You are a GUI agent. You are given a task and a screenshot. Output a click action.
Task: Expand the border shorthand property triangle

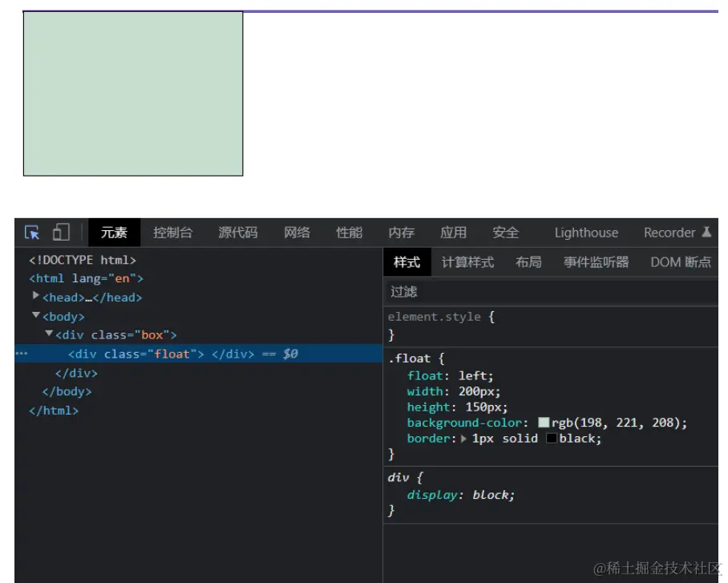click(463, 438)
